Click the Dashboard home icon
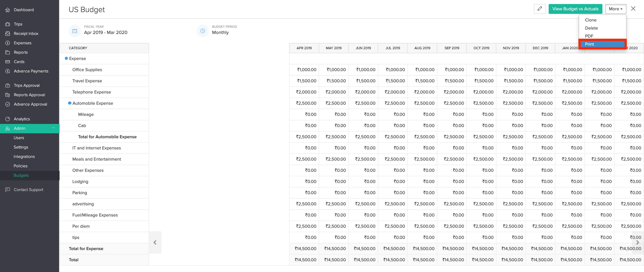 click(8, 10)
